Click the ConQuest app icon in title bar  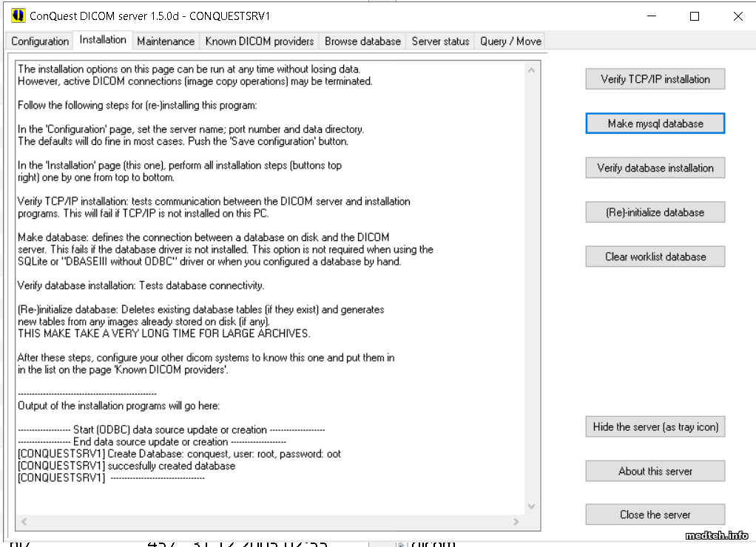point(16,16)
